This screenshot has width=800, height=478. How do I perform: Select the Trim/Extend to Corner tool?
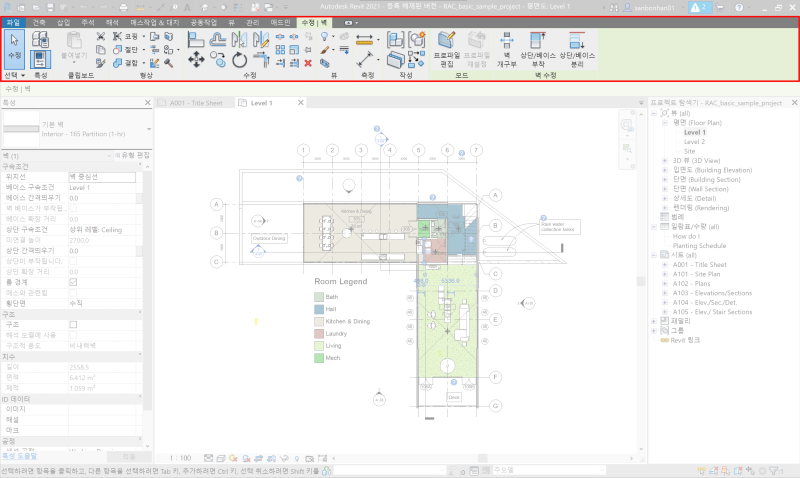(x=261, y=60)
